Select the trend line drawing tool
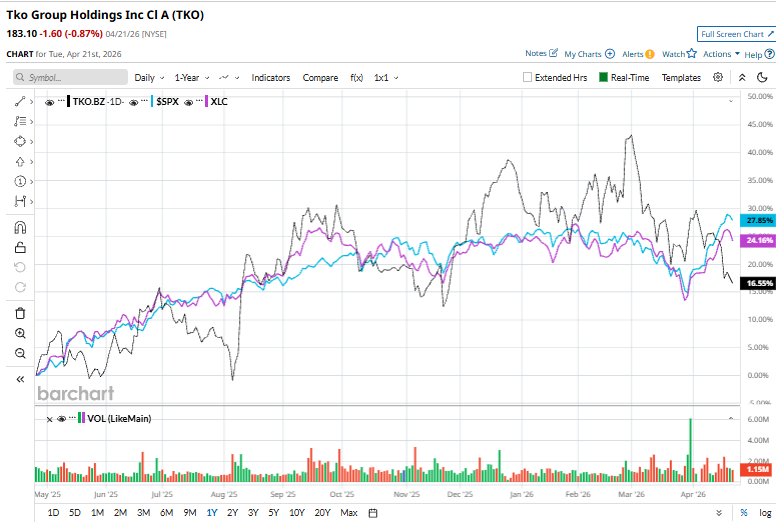The width and height of the screenshot is (776, 522). point(20,101)
